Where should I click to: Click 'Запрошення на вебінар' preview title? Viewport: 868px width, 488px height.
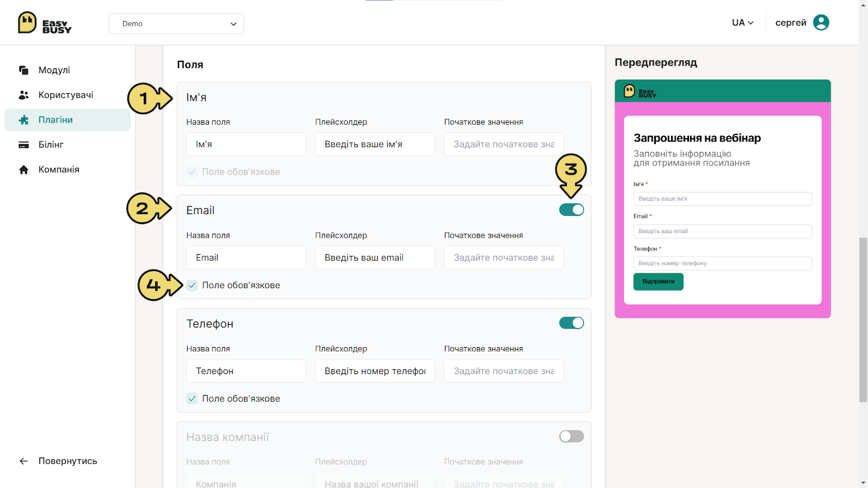click(697, 138)
